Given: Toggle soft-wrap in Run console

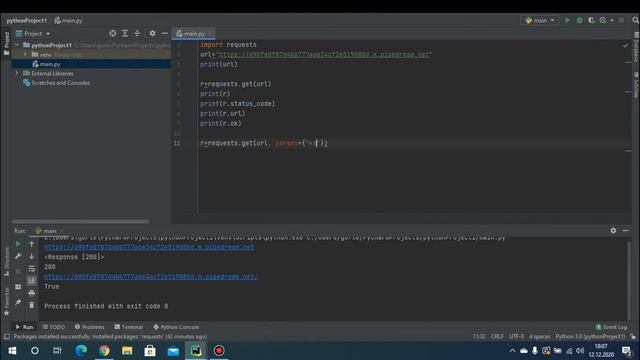Looking at the screenshot, I should 31,269.
